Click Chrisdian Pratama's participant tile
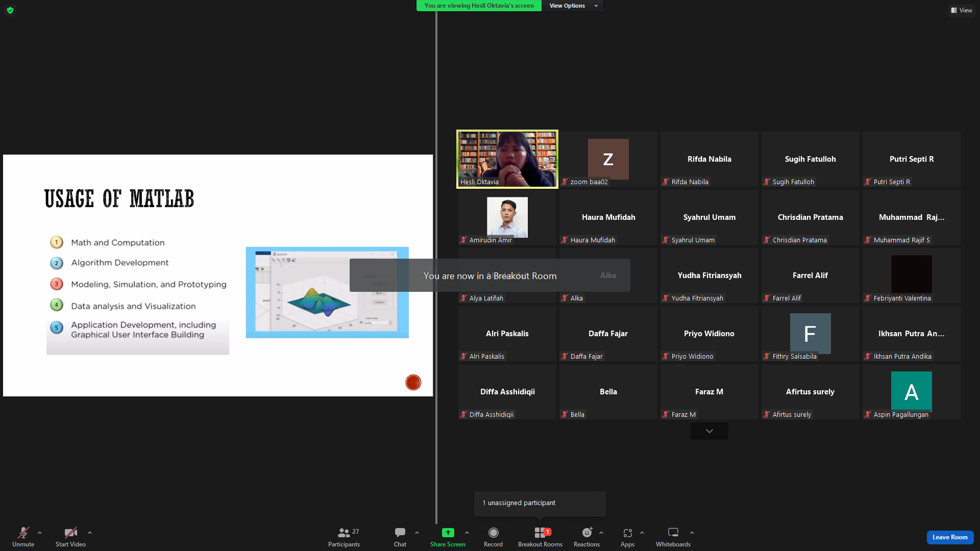Screen dimensions: 980x551 811,217
